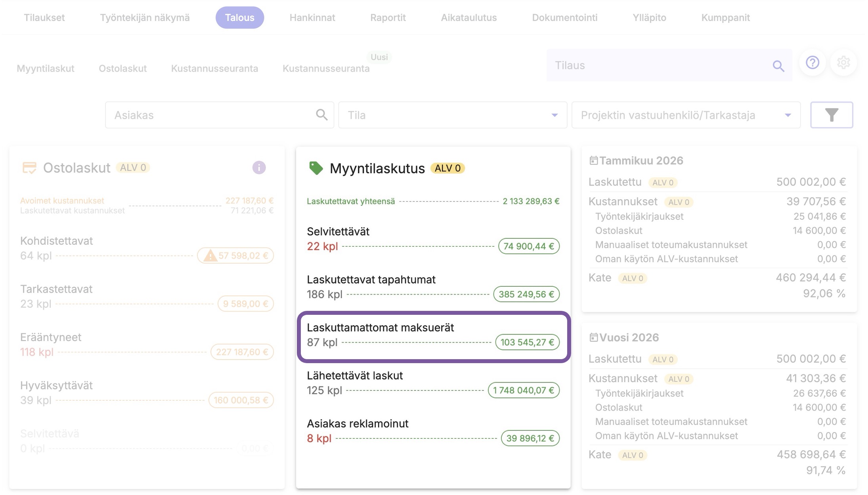Click the Ostolaskut info icon
This screenshot has width=868, height=495.
(x=259, y=168)
